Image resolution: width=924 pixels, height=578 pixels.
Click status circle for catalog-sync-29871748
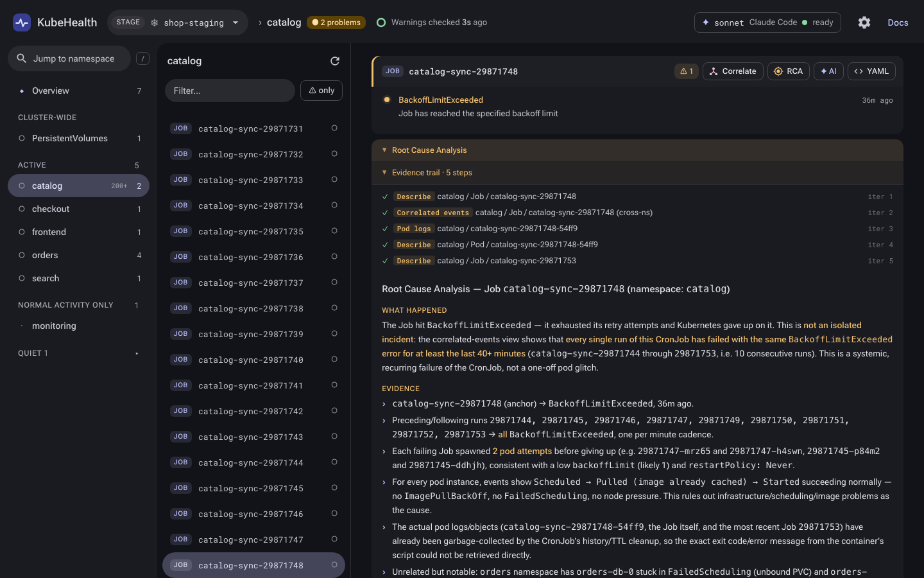(x=334, y=565)
